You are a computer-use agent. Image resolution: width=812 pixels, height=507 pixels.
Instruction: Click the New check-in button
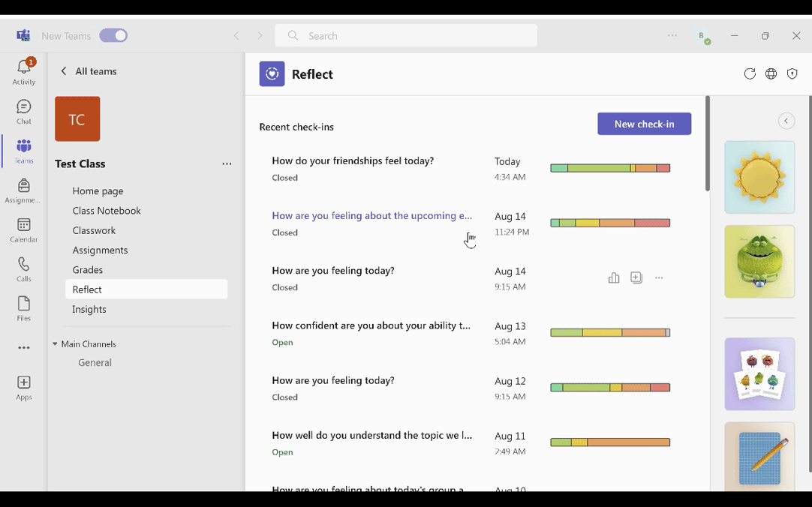[644, 124]
